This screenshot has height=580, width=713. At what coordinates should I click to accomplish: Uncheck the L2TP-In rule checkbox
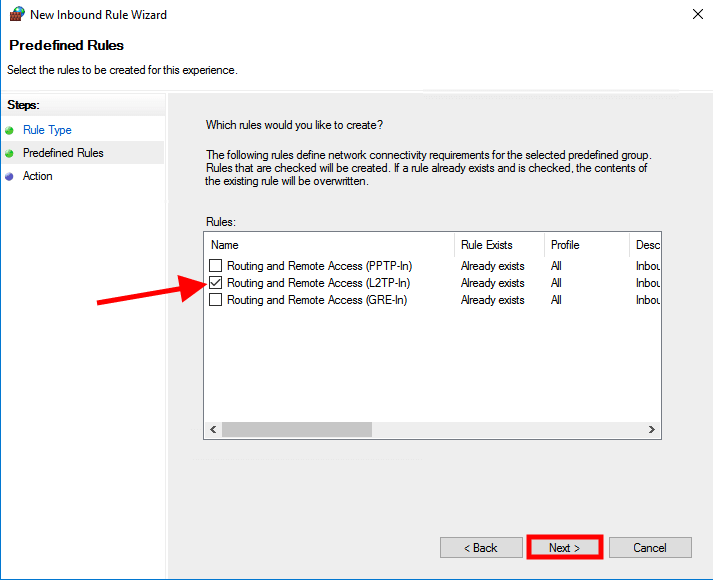[x=216, y=283]
